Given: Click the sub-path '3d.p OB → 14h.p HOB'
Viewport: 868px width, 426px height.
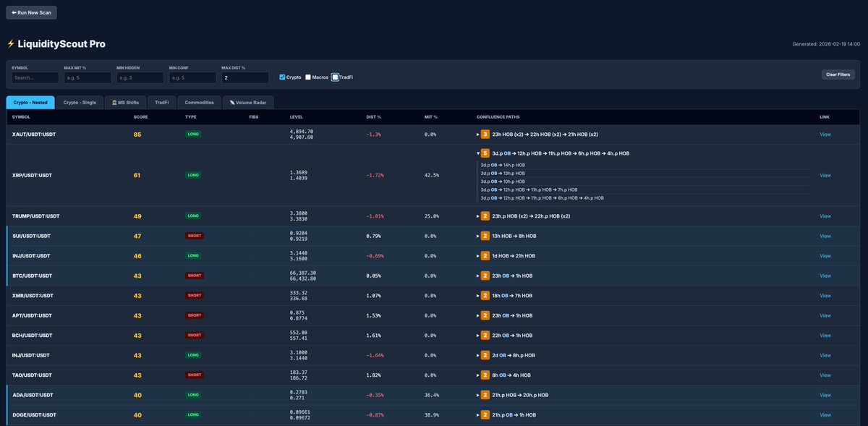Looking at the screenshot, I should pos(503,166).
